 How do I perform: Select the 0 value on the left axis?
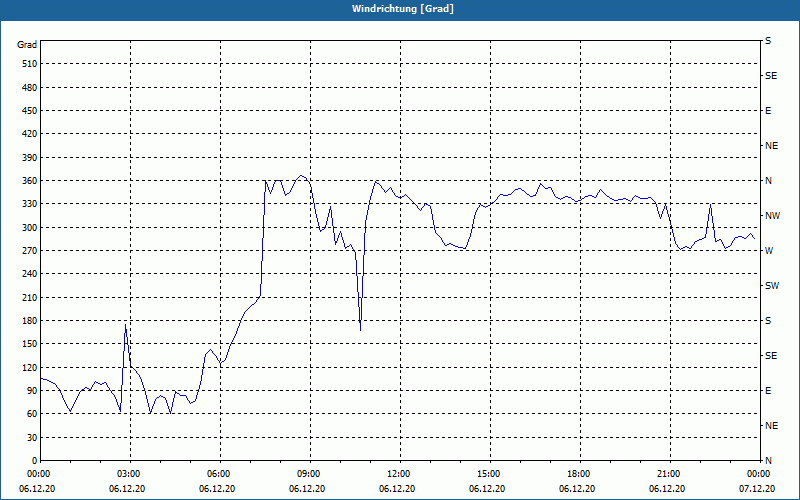(x=34, y=461)
